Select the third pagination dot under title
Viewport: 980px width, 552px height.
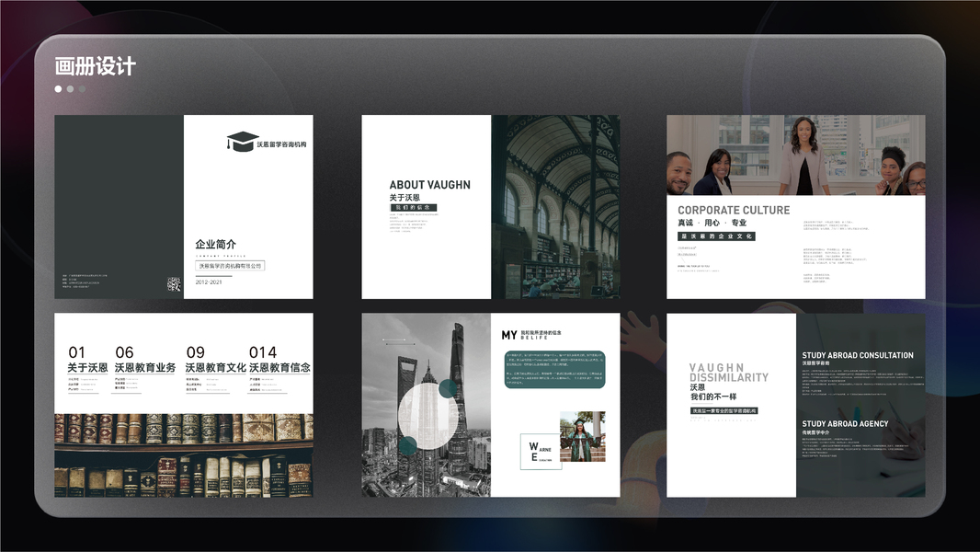(82, 88)
